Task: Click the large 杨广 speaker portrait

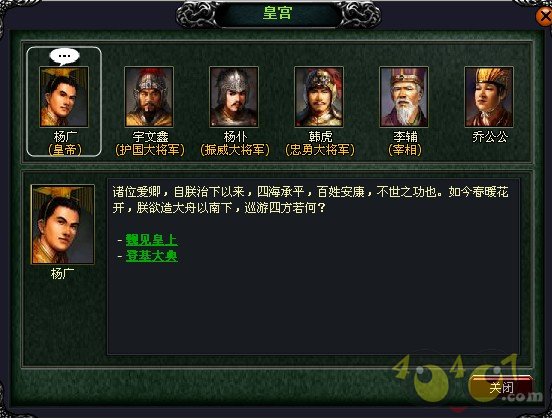Action: (x=63, y=224)
